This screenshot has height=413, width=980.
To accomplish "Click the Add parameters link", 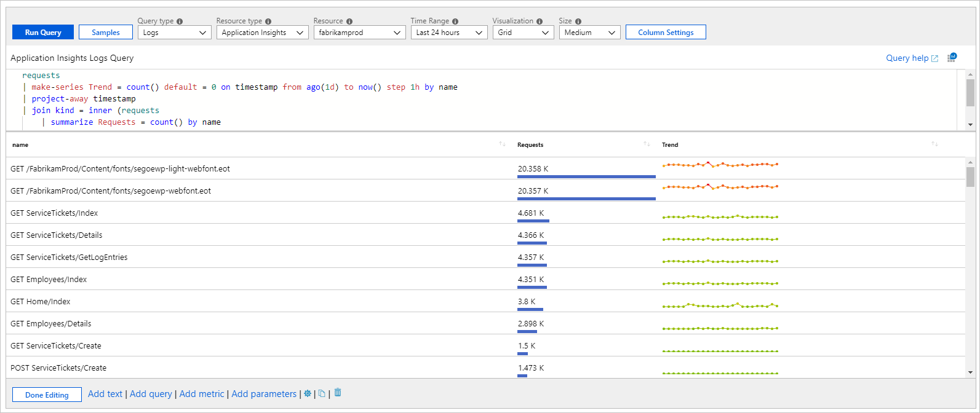I will [264, 394].
